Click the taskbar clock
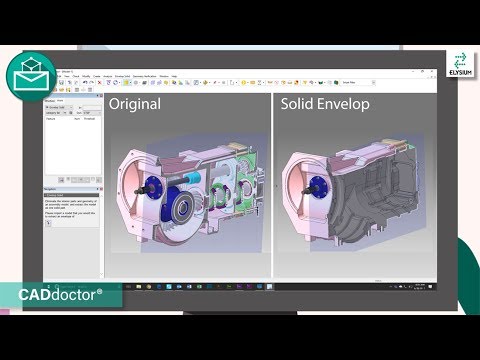Screen dimensions: 480x360 [x=419, y=286]
